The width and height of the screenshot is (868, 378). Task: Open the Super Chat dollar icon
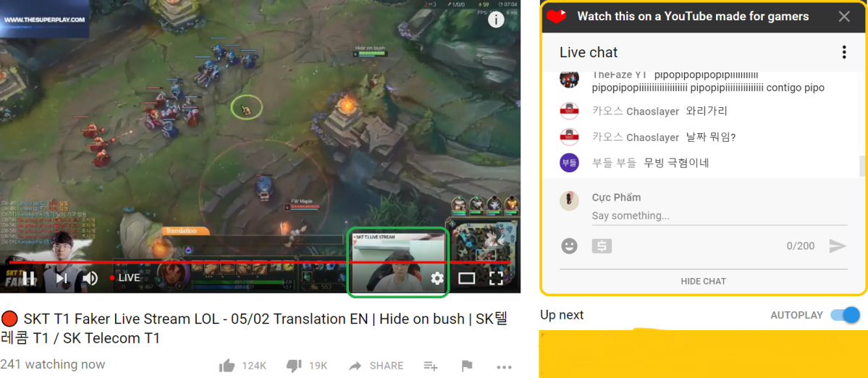click(x=602, y=245)
